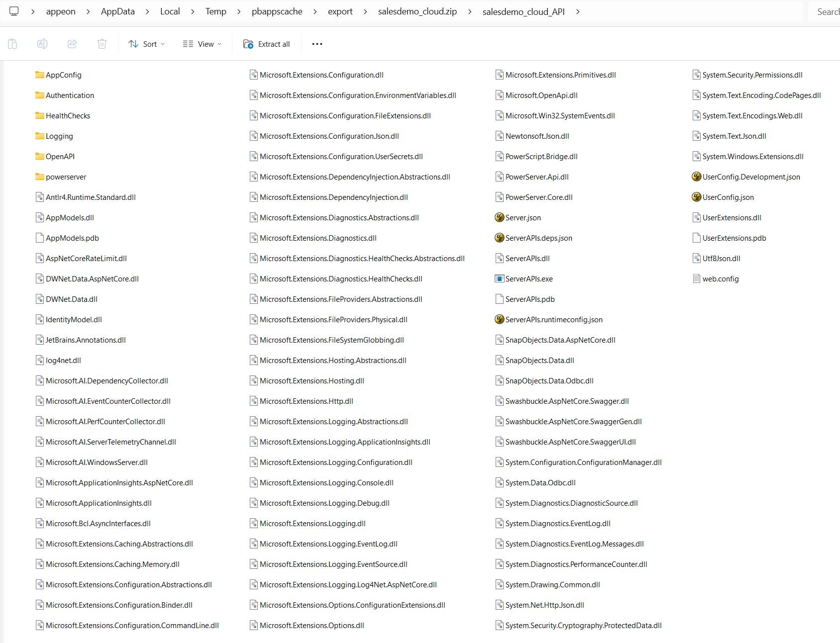This screenshot has width=840, height=643.
Task: Click the Share icon in toolbar
Action: (72, 44)
